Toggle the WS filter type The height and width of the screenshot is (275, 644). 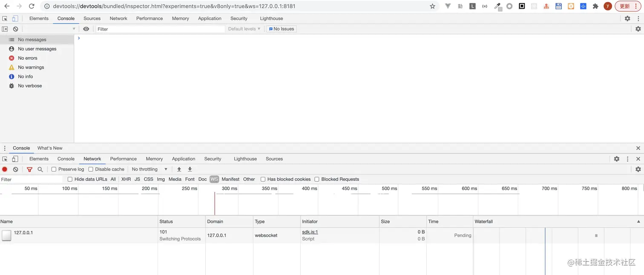(214, 179)
